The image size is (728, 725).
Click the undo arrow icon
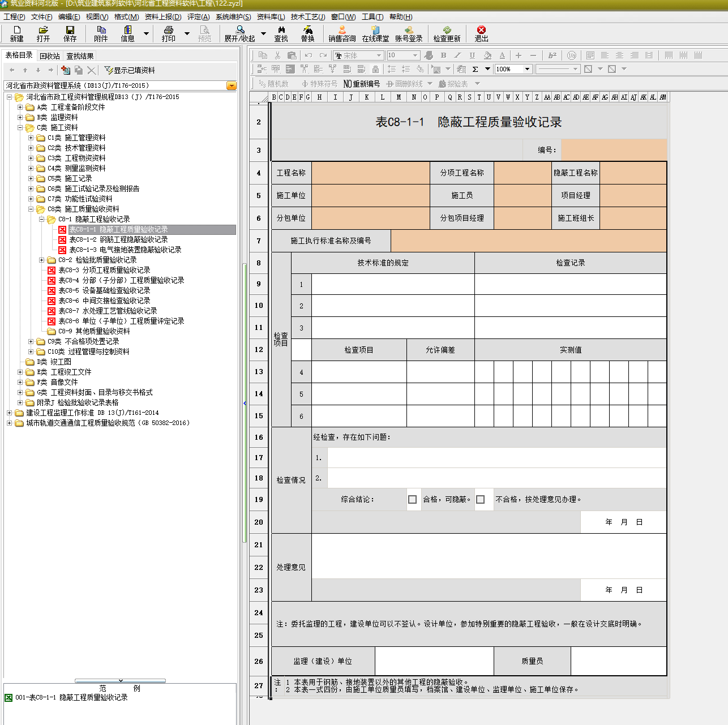pos(308,55)
